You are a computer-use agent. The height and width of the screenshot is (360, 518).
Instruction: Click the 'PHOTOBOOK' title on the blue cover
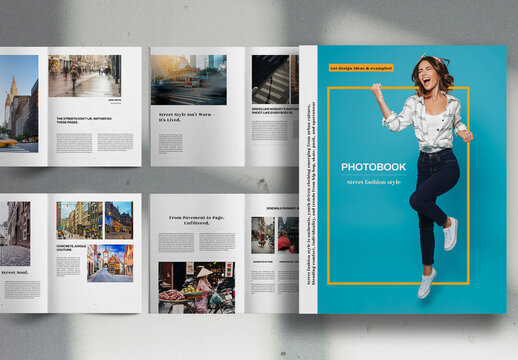coord(373,167)
